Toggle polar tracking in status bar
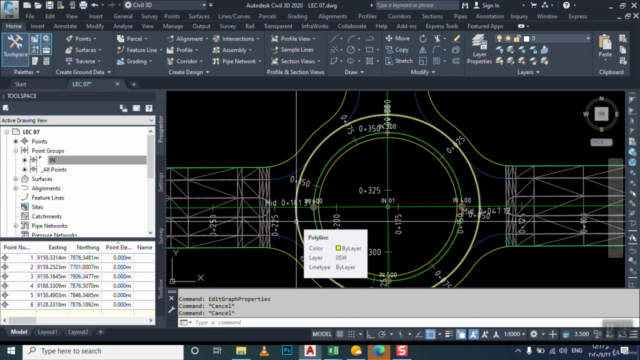Image resolution: width=640 pixels, height=360 pixels. tap(382, 334)
